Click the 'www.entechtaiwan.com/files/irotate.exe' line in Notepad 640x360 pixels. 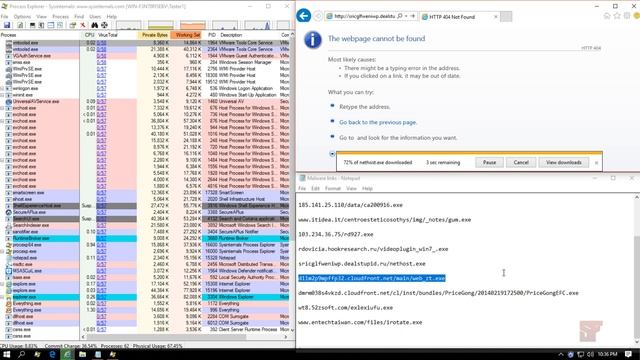click(x=360, y=322)
